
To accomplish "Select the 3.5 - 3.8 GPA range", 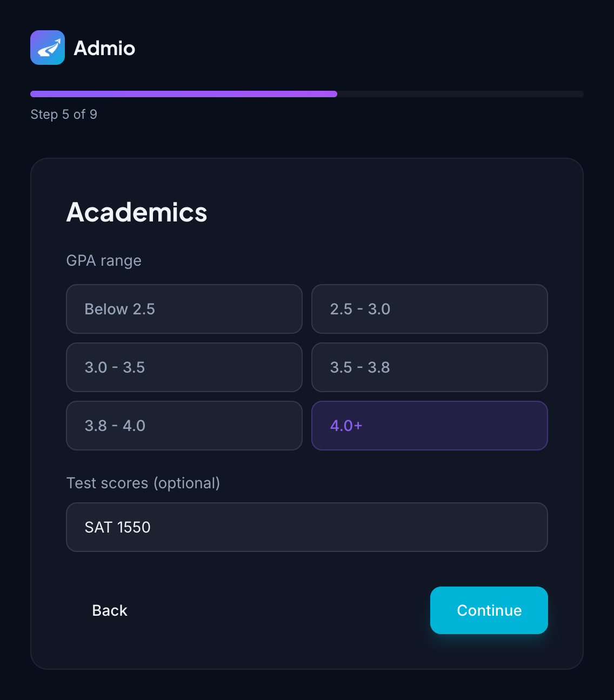I will [x=430, y=367].
